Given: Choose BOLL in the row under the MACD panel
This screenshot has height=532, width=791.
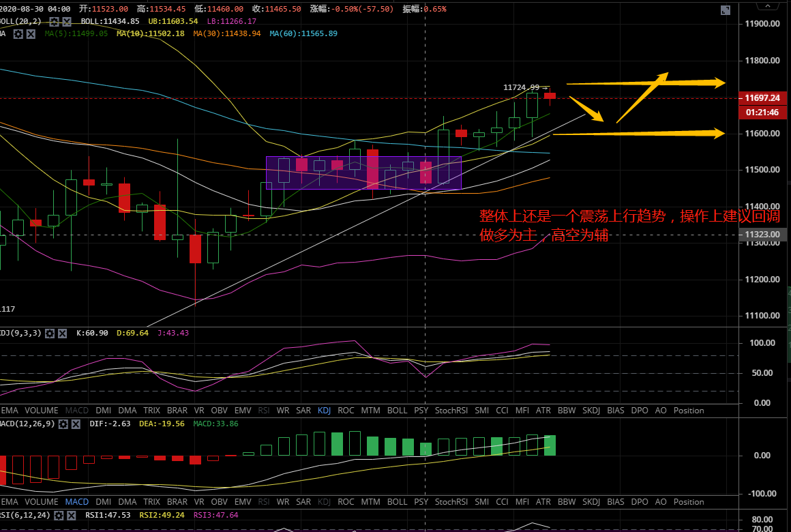Looking at the screenshot, I should coord(397,502).
